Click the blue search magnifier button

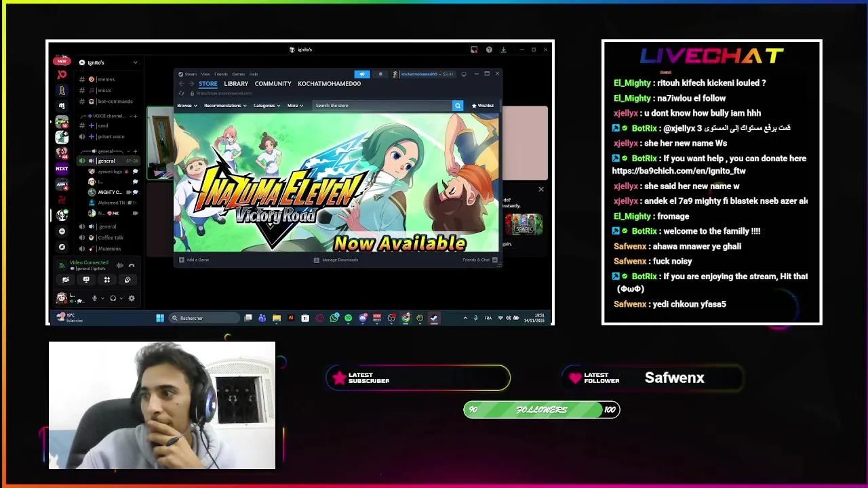458,105
